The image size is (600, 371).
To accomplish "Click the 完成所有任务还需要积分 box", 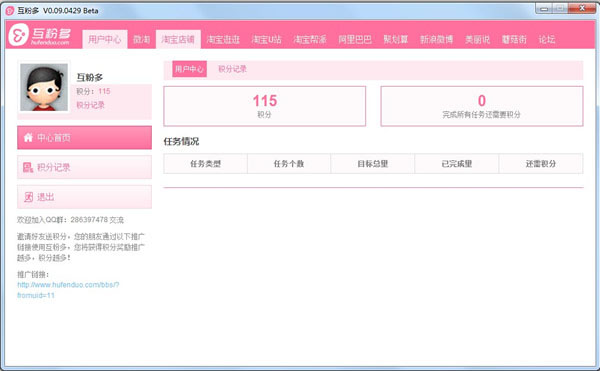I will tap(482, 106).
